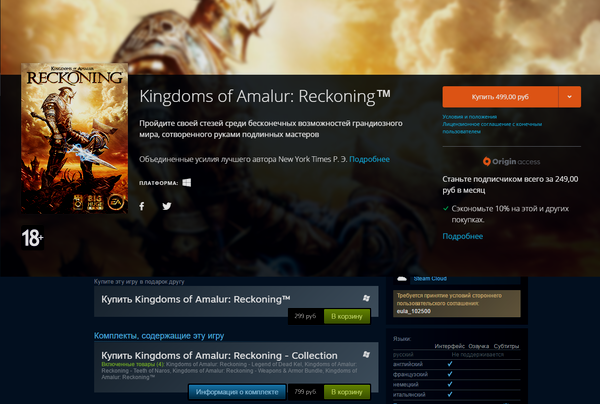The width and height of the screenshot is (600, 404).
Task: Buy game for 499,00 руб on Origin
Action: (x=500, y=97)
